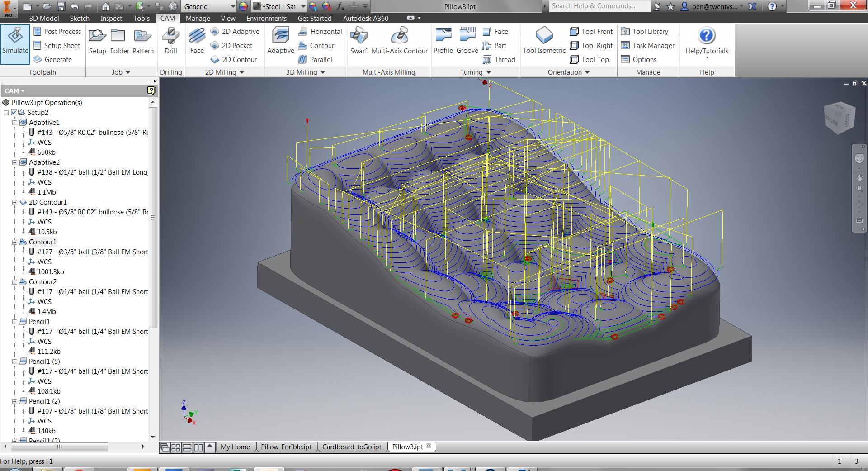Image resolution: width=868 pixels, height=471 pixels.
Task: Open Post Process for toolpaths
Action: [57, 32]
